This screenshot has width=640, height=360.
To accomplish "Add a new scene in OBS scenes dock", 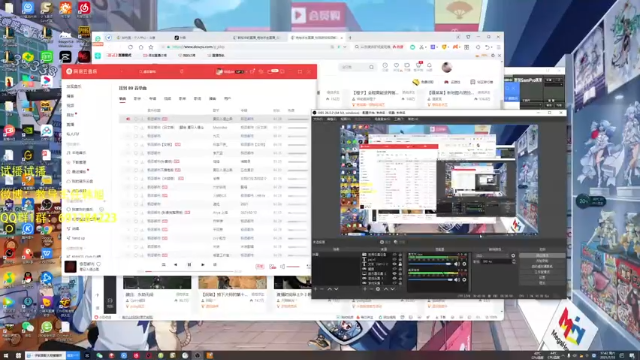I will (x=316, y=289).
